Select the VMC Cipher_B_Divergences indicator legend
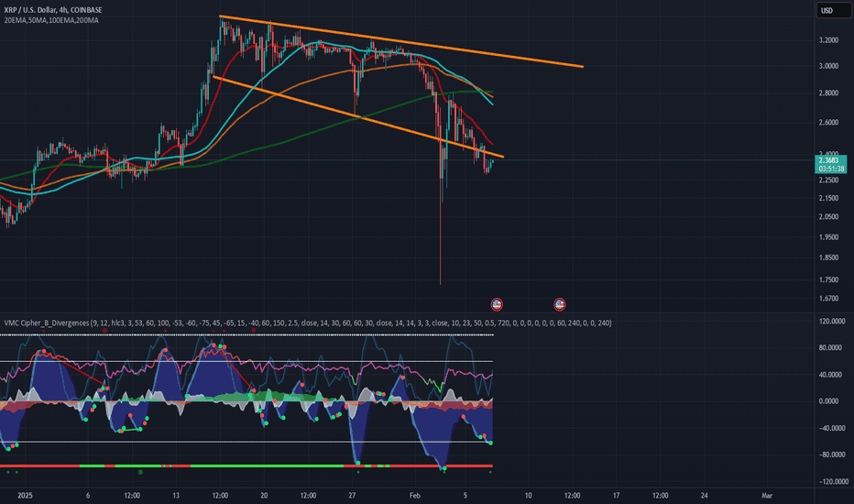854x504 pixels. tap(308, 323)
